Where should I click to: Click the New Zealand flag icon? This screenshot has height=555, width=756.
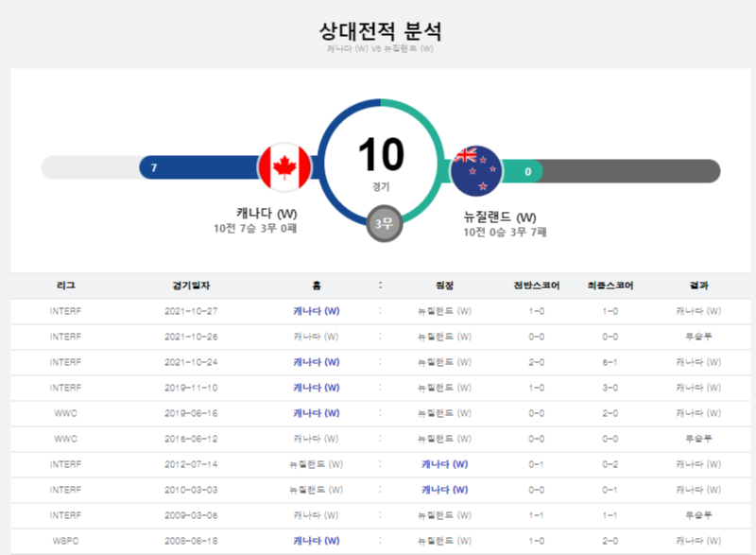476,171
